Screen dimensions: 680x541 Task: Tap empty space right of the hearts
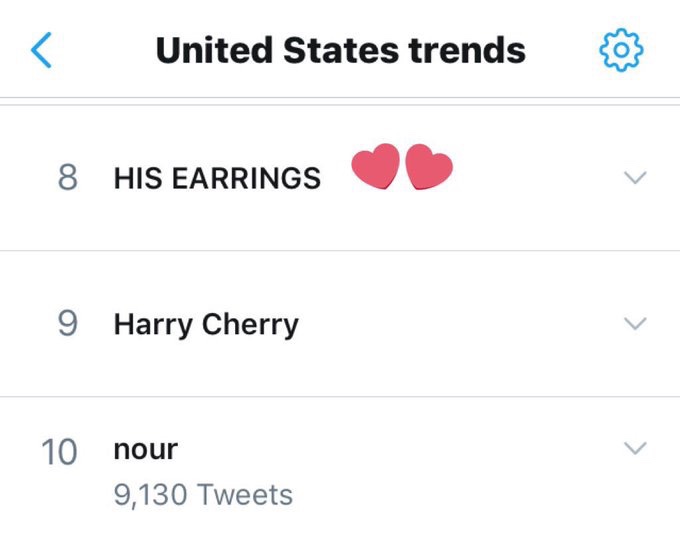point(530,178)
